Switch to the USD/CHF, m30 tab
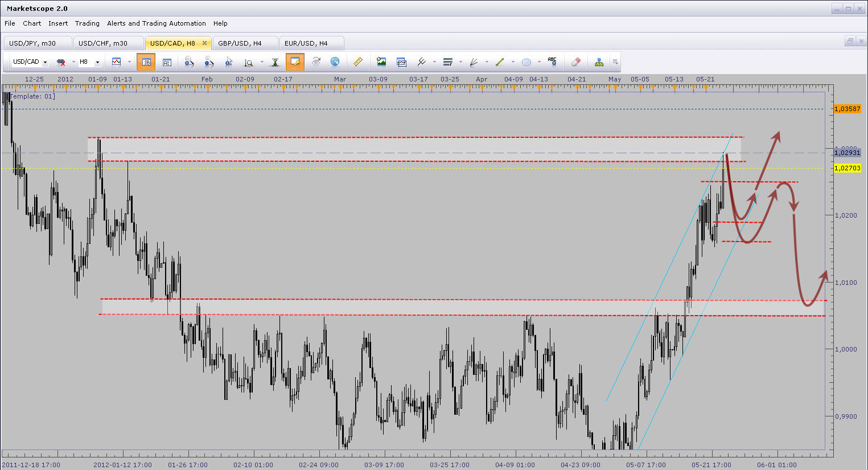 tap(108, 43)
